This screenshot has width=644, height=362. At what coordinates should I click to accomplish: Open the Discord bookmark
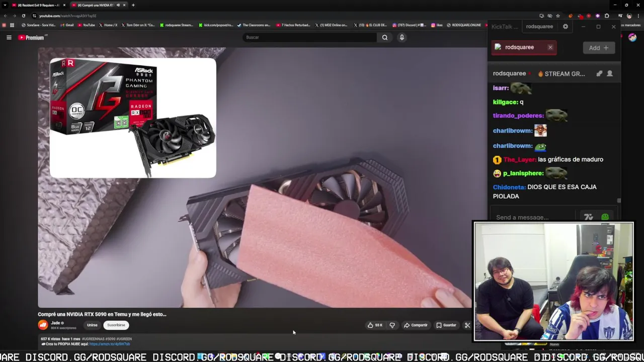[409, 25]
